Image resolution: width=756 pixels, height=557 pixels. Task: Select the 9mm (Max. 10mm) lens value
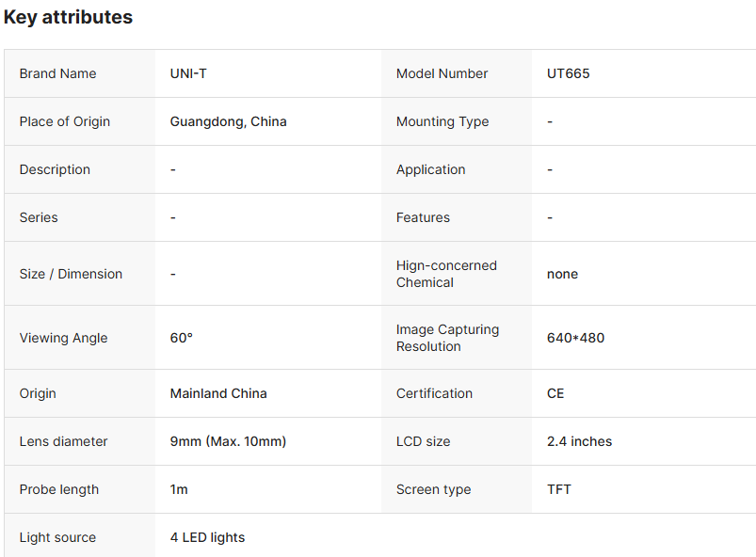point(228,441)
